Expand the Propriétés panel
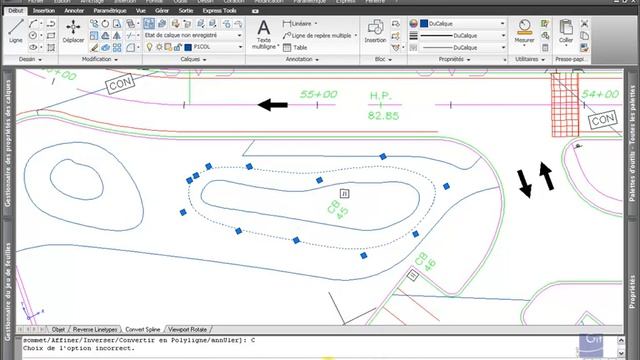 pyautogui.click(x=454, y=59)
